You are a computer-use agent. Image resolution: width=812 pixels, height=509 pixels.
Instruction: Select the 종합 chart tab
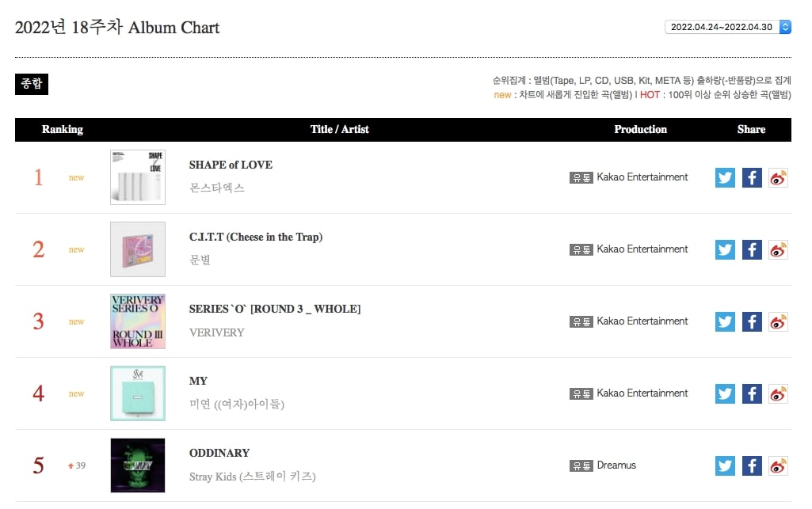(32, 84)
